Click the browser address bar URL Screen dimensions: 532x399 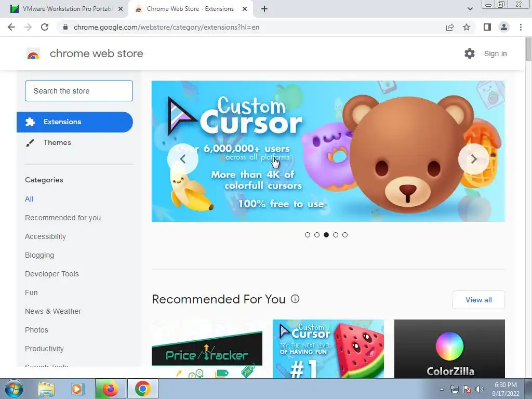pyautogui.click(x=166, y=27)
